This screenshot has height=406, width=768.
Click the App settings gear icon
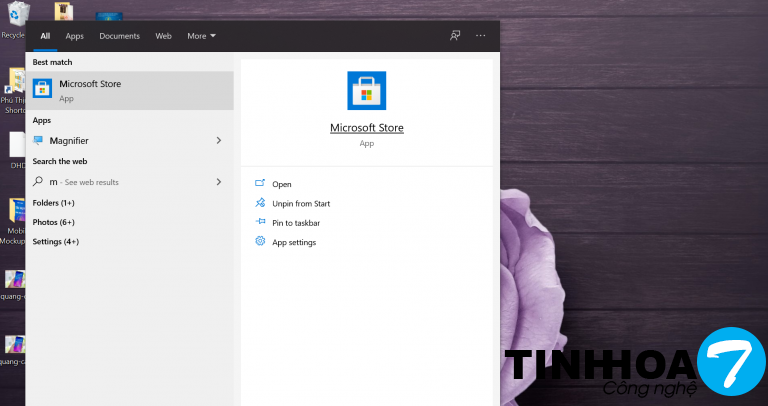(x=260, y=242)
